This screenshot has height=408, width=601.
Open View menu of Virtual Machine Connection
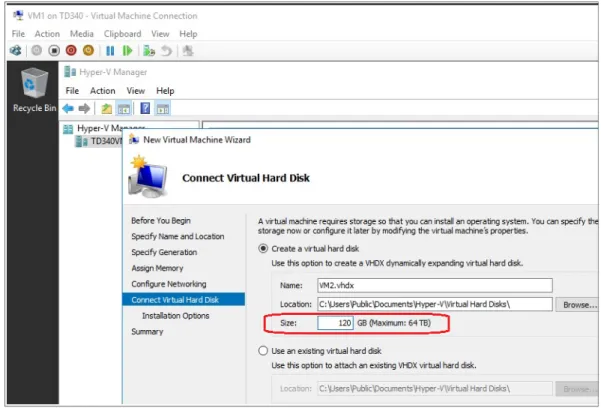[160, 34]
